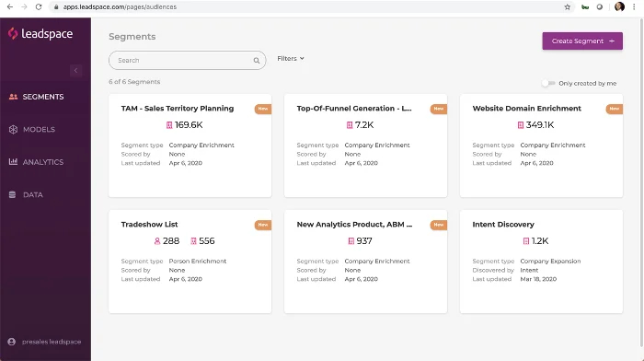Image resolution: width=644 pixels, height=361 pixels.
Task: Click the Person Enrichment segment type value
Action: coord(198,262)
